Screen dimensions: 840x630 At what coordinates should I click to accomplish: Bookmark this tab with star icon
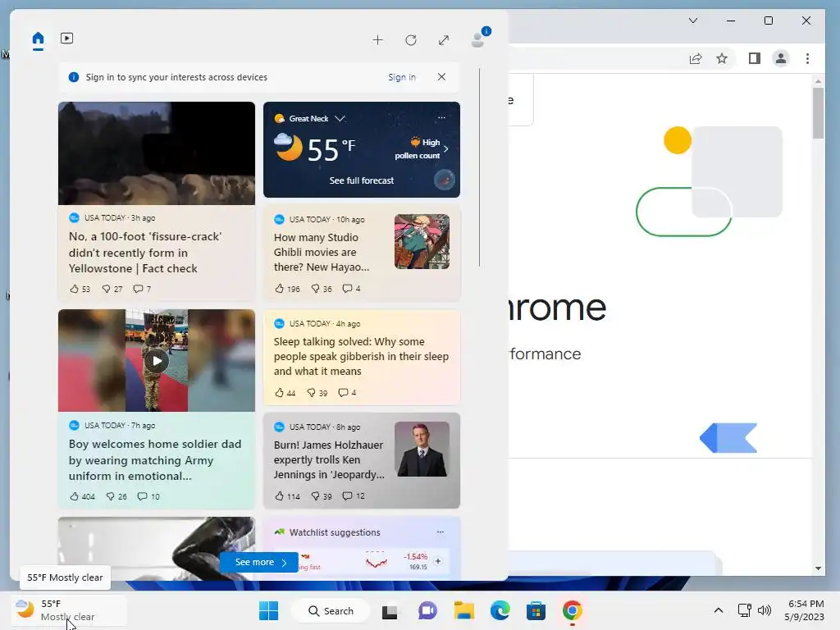722,58
